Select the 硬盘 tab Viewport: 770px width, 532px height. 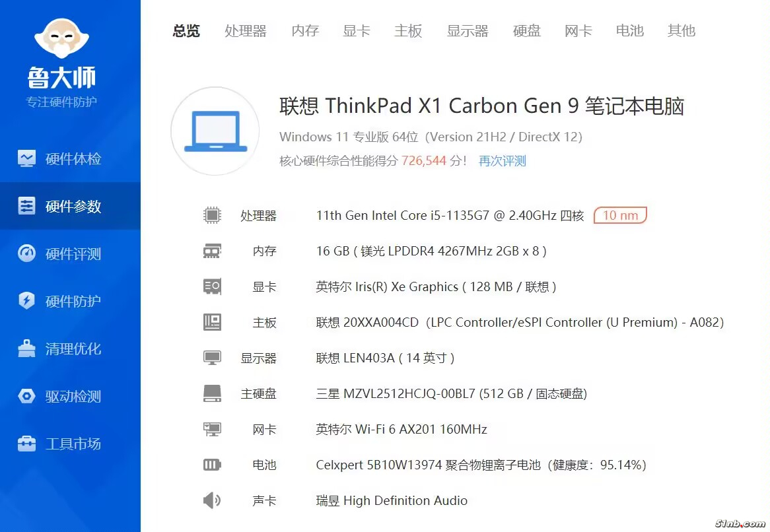coord(527,31)
